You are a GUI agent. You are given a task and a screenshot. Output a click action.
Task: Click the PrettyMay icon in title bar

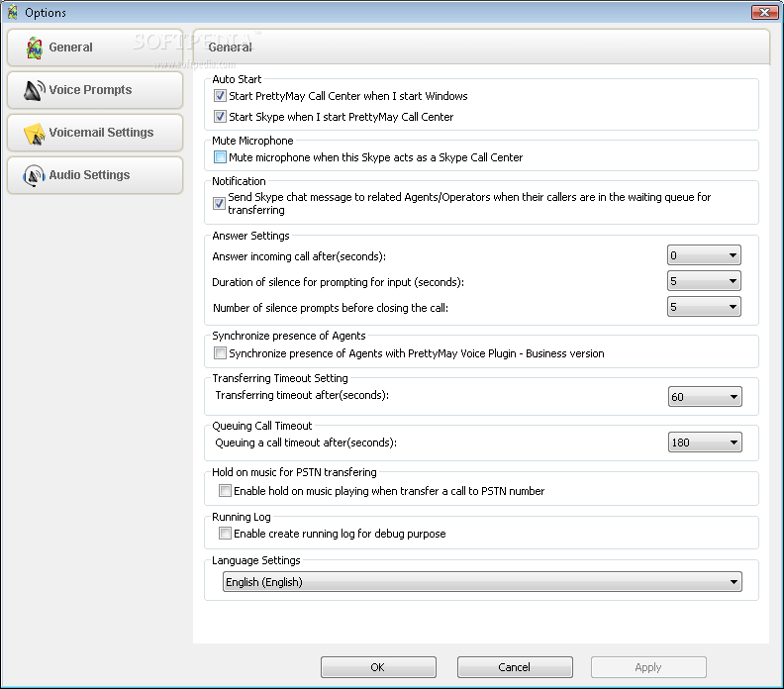coord(13,12)
